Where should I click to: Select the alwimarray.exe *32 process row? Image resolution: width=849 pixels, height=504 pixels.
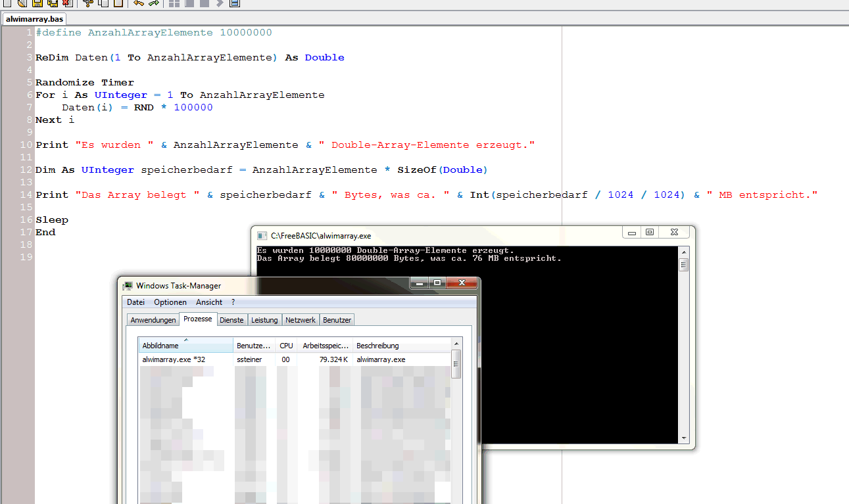[295, 359]
